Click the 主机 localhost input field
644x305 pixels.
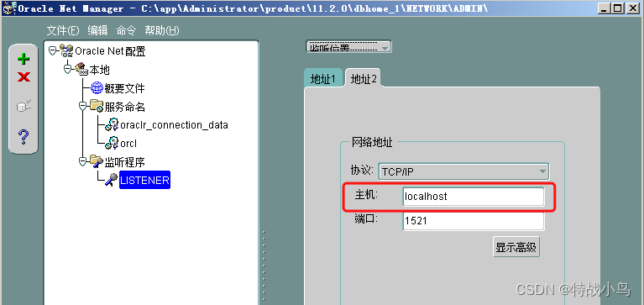tap(474, 197)
